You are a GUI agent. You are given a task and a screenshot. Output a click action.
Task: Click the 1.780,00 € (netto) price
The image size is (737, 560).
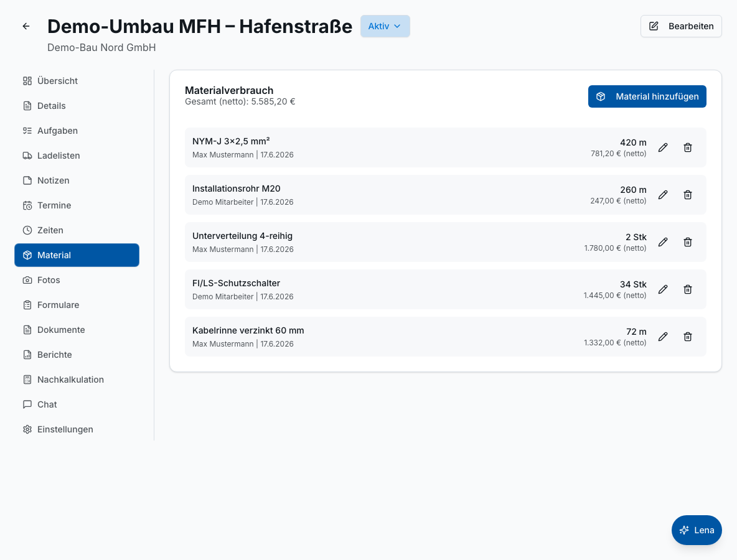(x=615, y=248)
